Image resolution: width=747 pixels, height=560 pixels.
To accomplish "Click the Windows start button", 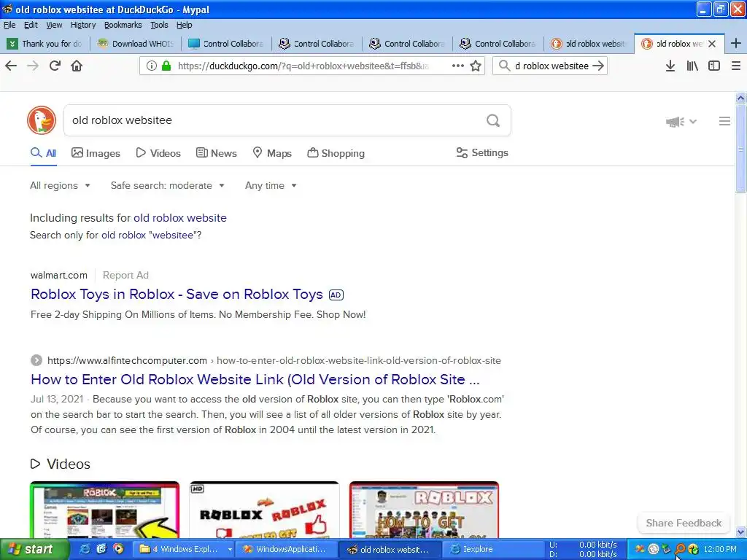I will coord(34,549).
